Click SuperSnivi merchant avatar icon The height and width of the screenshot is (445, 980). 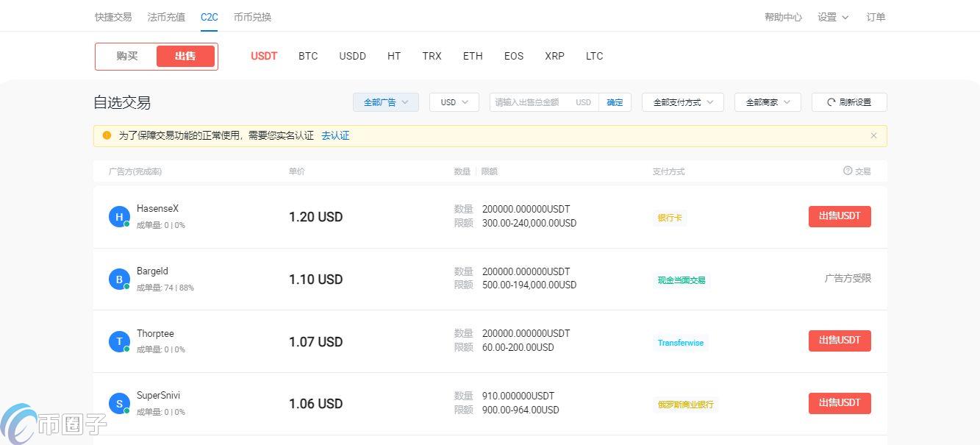pos(118,404)
